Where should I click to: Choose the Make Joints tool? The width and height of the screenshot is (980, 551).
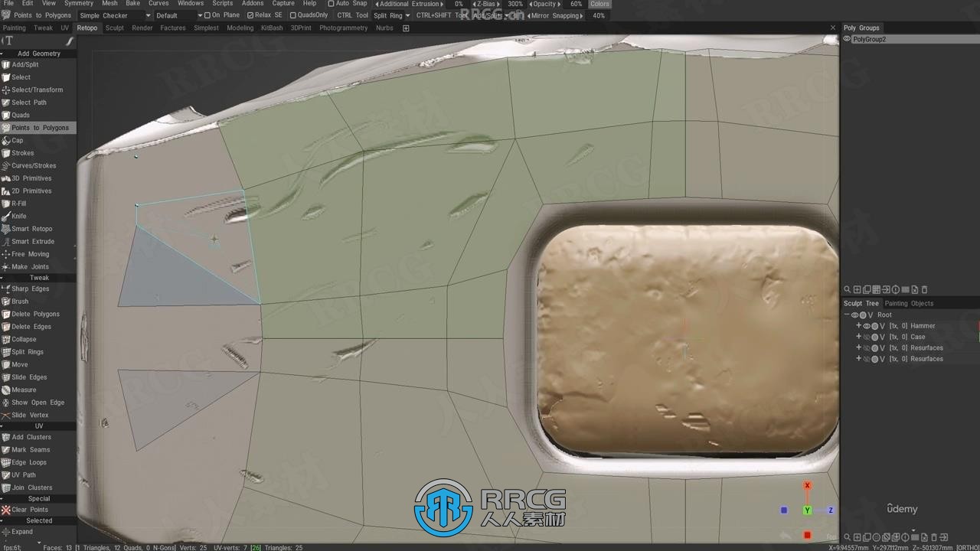coord(38,266)
